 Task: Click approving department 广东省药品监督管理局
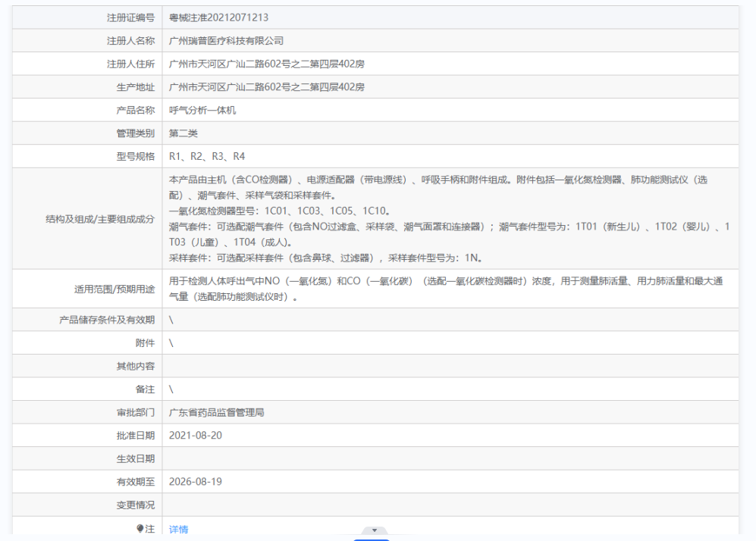pyautogui.click(x=216, y=412)
